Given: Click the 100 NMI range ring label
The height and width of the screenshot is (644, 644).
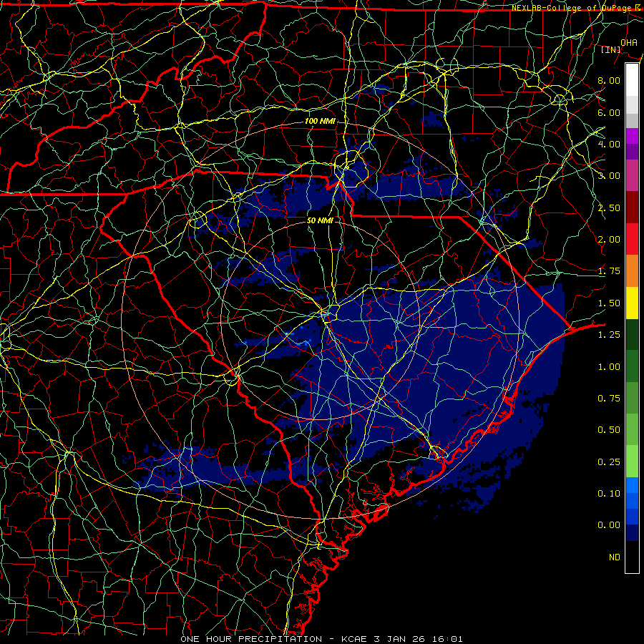Looking at the screenshot, I should point(320,121).
